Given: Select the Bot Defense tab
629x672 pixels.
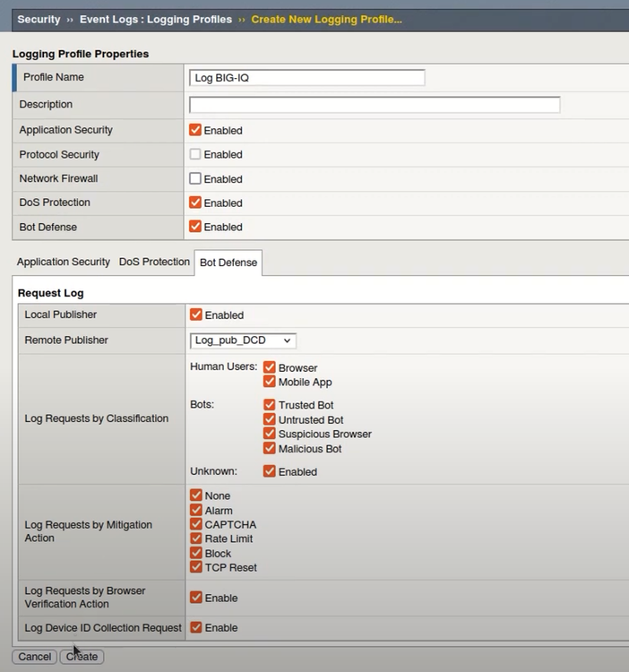Looking at the screenshot, I should 228,263.
